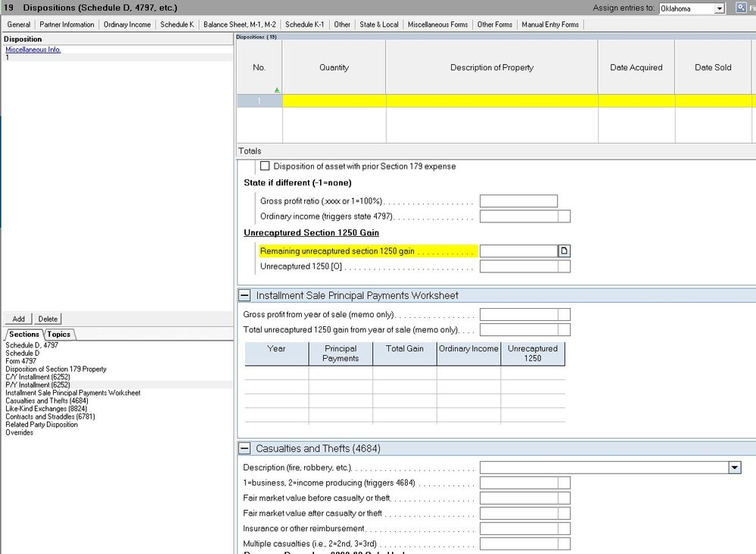
Task: Click the green arrow above disposition row 1
Action: coord(278,89)
